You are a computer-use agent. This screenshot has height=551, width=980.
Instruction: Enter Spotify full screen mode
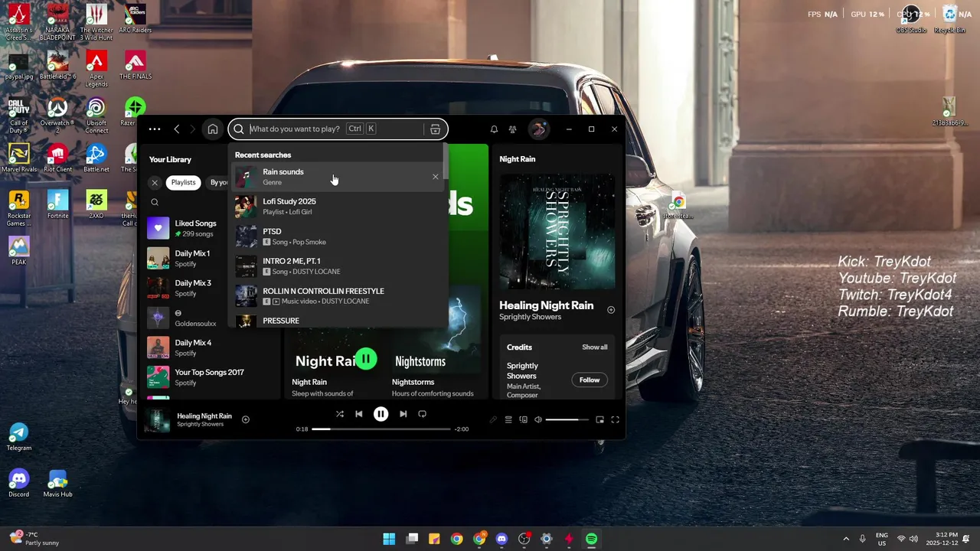click(615, 419)
